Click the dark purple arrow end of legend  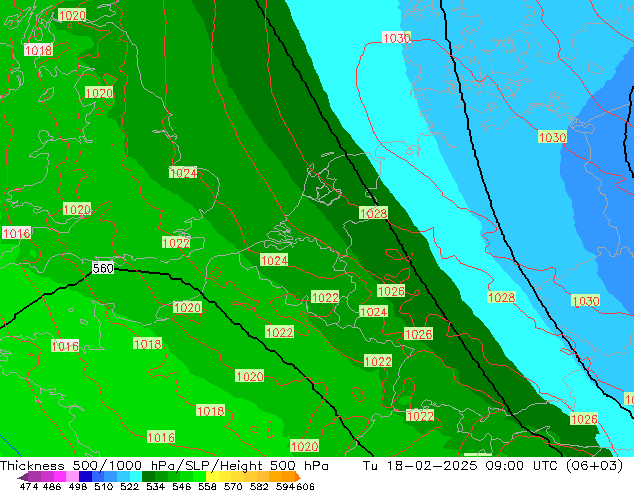(22, 477)
